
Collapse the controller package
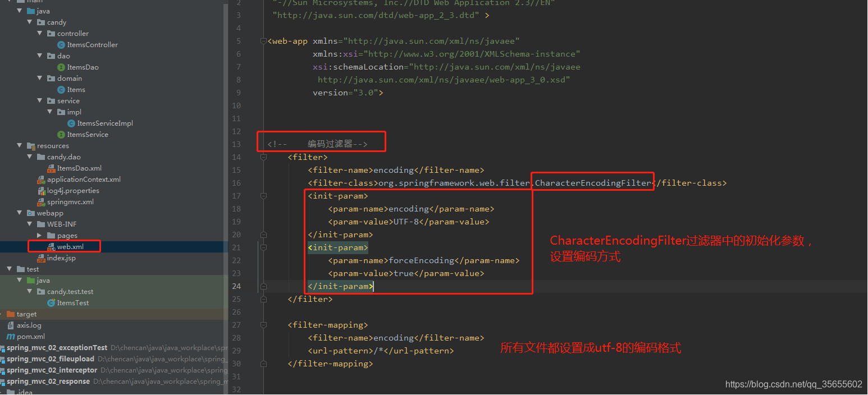(40, 33)
